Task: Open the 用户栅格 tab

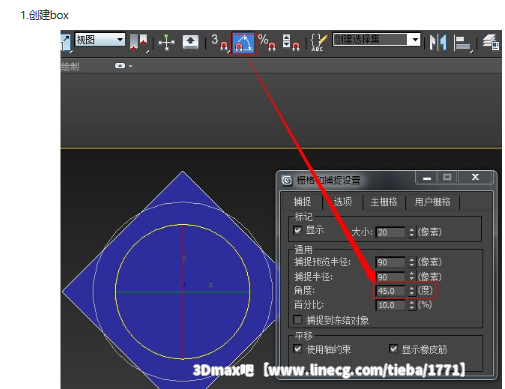Action: tap(432, 202)
